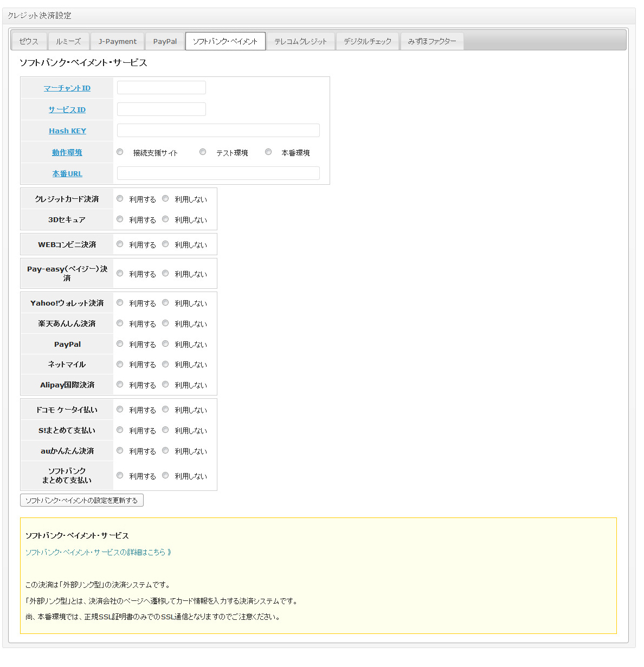644x667 pixels.
Task: Disable Alipay国際決済 with 利用しない
Action: point(165,385)
